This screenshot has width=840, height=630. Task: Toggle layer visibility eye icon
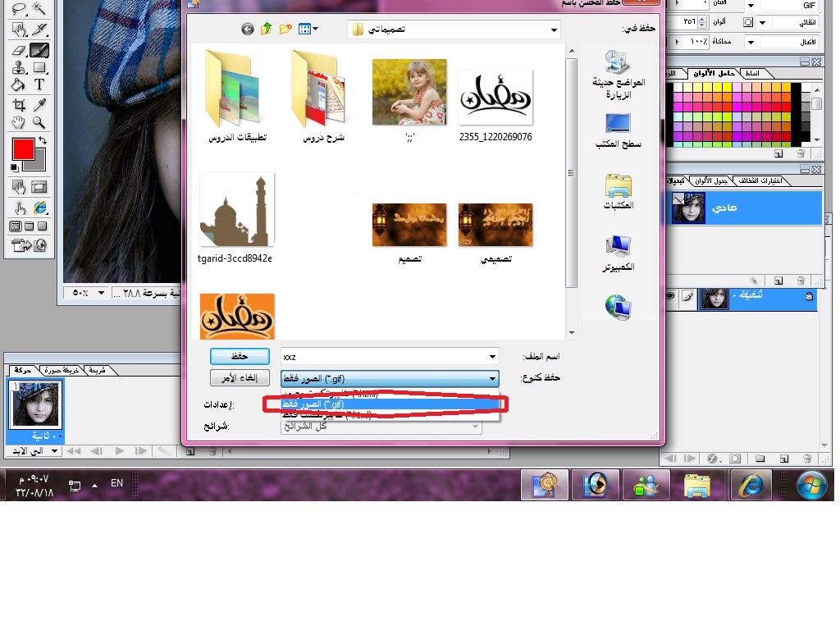click(669, 297)
